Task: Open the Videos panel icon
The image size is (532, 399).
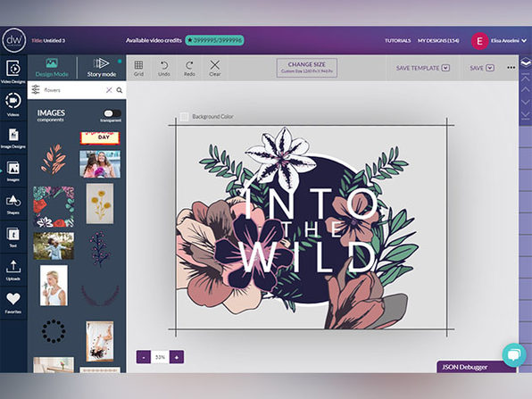Action: (13, 104)
